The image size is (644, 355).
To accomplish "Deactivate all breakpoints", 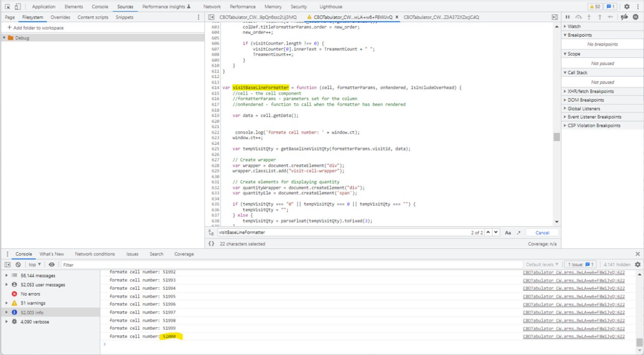I will click(x=624, y=16).
